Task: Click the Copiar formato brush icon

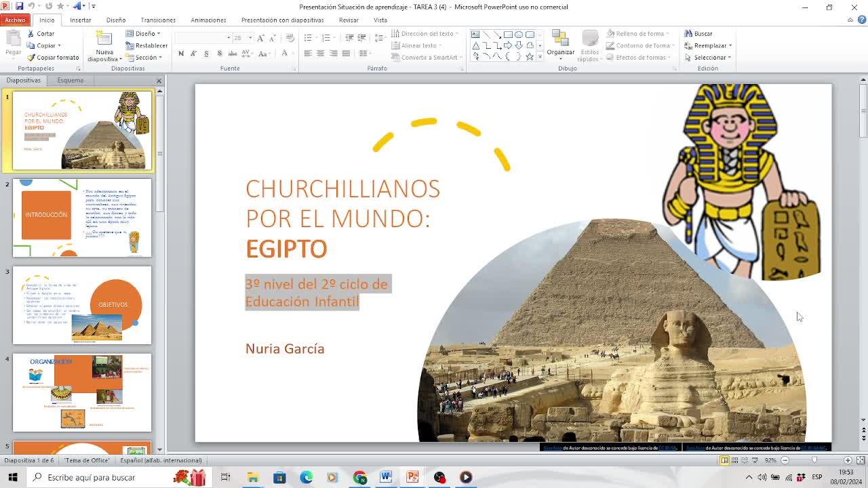Action: 31,58
